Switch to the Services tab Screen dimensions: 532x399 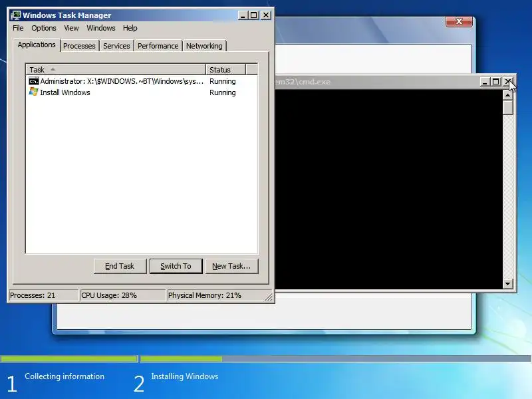116,46
